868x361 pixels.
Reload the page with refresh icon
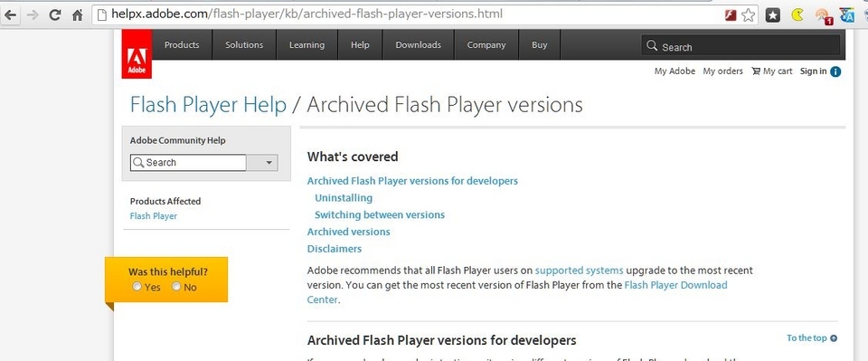tap(55, 15)
